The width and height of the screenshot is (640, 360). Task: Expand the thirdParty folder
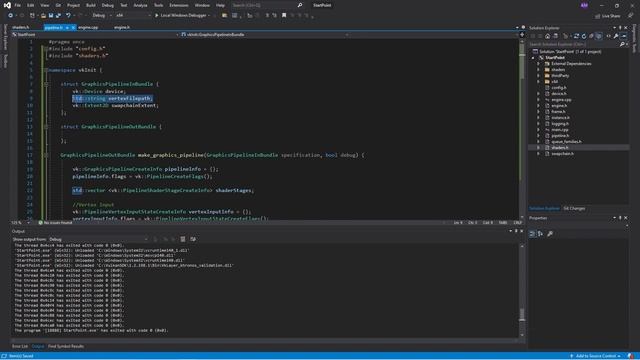tap(538, 76)
